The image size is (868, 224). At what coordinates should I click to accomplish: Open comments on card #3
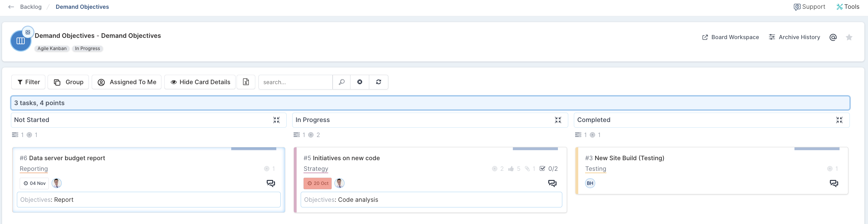click(x=834, y=184)
